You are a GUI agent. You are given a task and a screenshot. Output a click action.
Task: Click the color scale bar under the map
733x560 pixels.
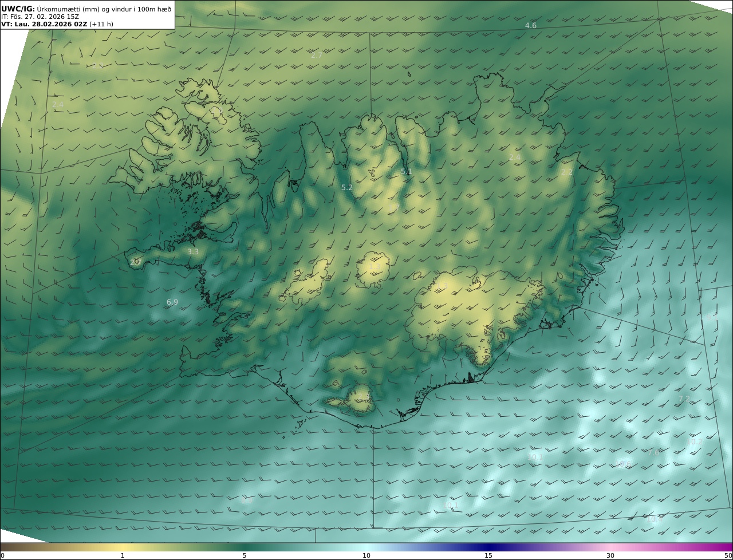tap(366, 547)
